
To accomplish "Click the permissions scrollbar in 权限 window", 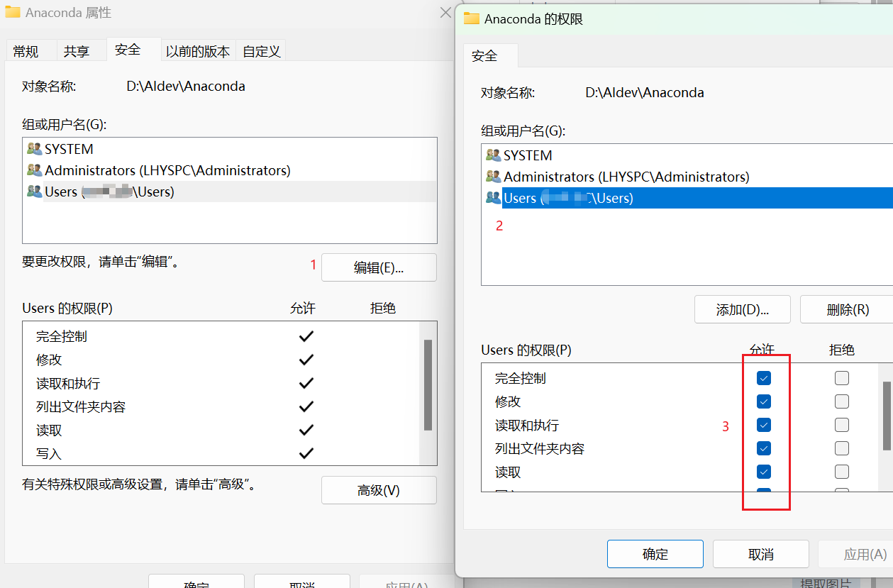I will point(887,416).
